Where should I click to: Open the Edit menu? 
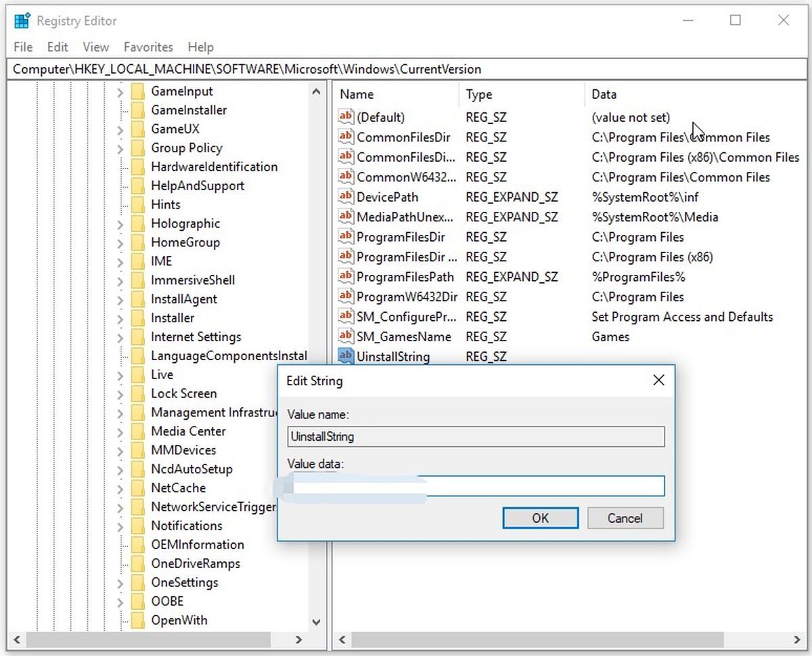(58, 47)
